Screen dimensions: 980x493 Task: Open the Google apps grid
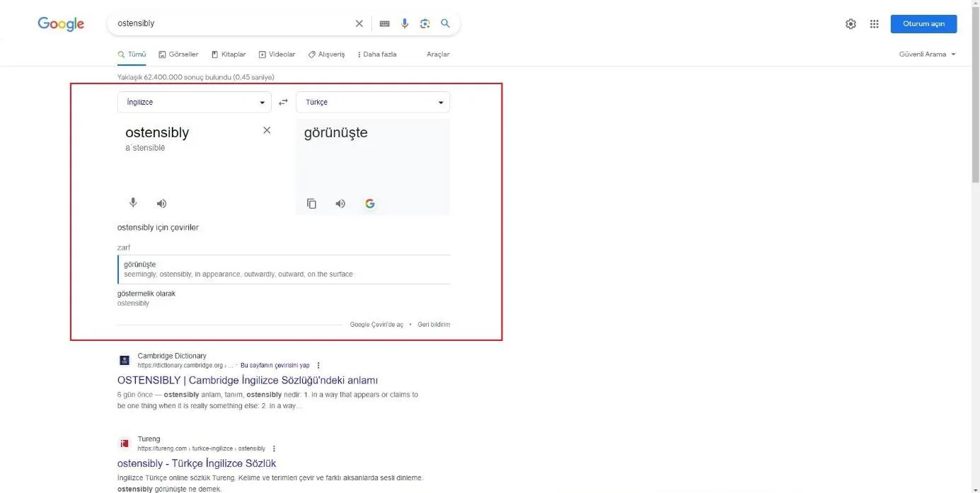tap(875, 24)
